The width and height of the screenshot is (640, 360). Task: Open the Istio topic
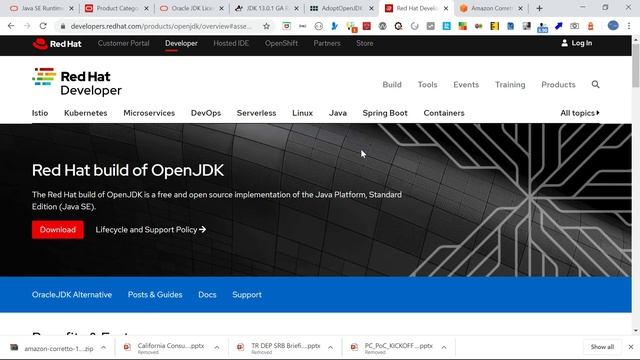(40, 113)
